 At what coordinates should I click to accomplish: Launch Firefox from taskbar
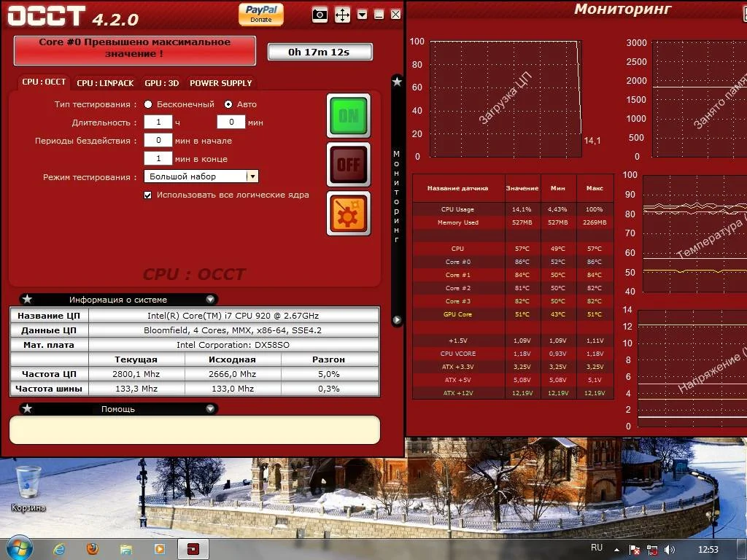93,549
